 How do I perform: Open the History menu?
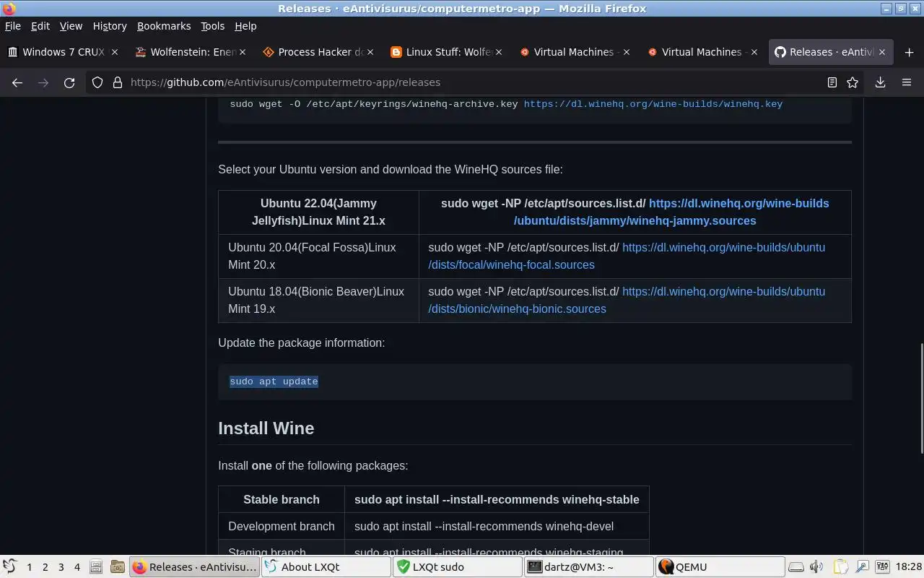[110, 26]
